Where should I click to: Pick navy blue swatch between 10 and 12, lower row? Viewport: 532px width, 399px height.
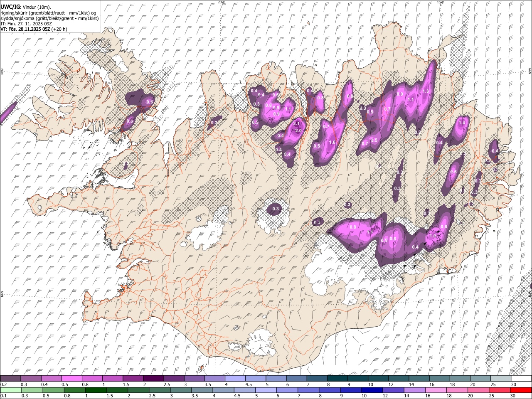372,390
